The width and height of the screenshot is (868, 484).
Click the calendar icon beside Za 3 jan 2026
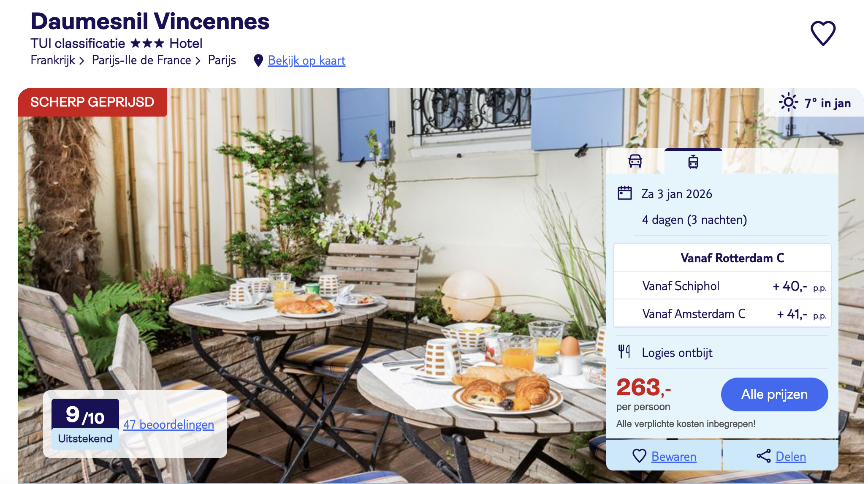pos(624,193)
